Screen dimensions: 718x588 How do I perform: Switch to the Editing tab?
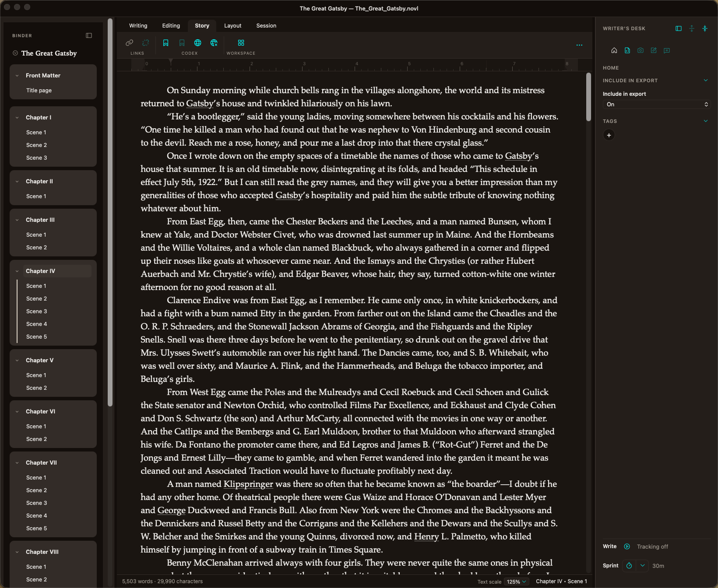click(x=171, y=26)
